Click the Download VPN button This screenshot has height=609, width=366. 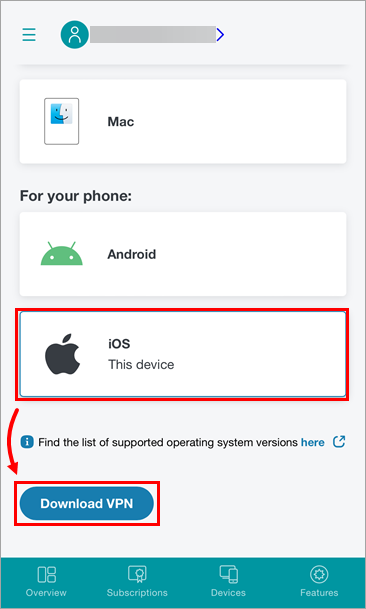pos(87,503)
